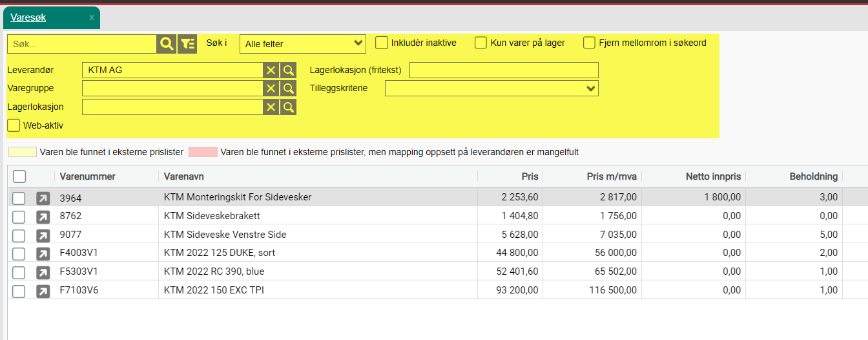Open item 8762 using its arrow icon

click(x=43, y=216)
